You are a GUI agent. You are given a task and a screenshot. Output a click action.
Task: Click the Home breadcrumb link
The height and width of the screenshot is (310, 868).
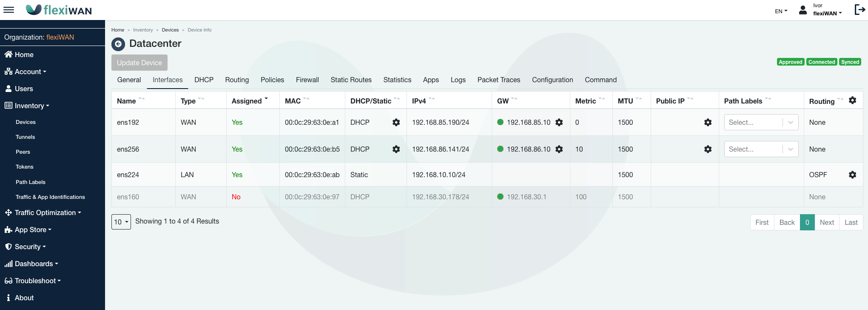[x=118, y=30]
